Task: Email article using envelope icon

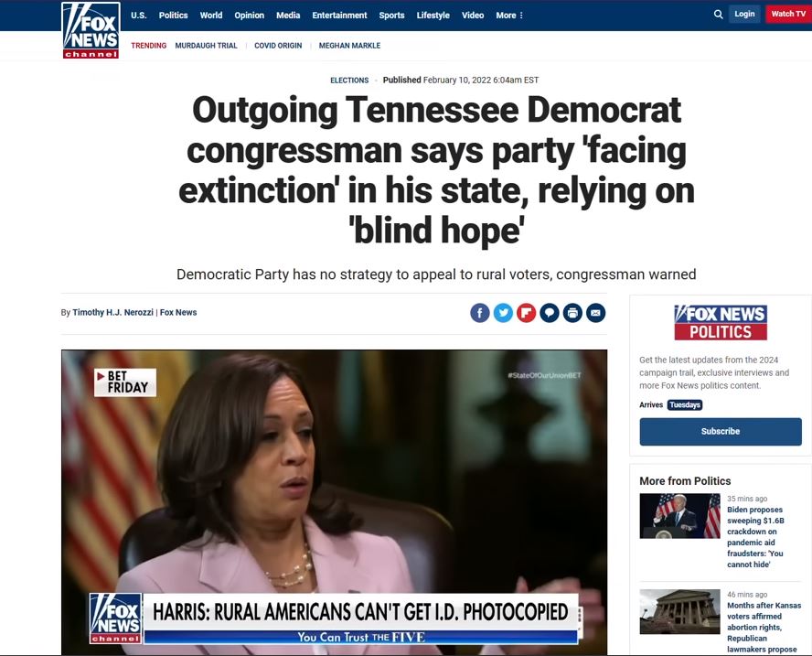Action: pos(595,313)
